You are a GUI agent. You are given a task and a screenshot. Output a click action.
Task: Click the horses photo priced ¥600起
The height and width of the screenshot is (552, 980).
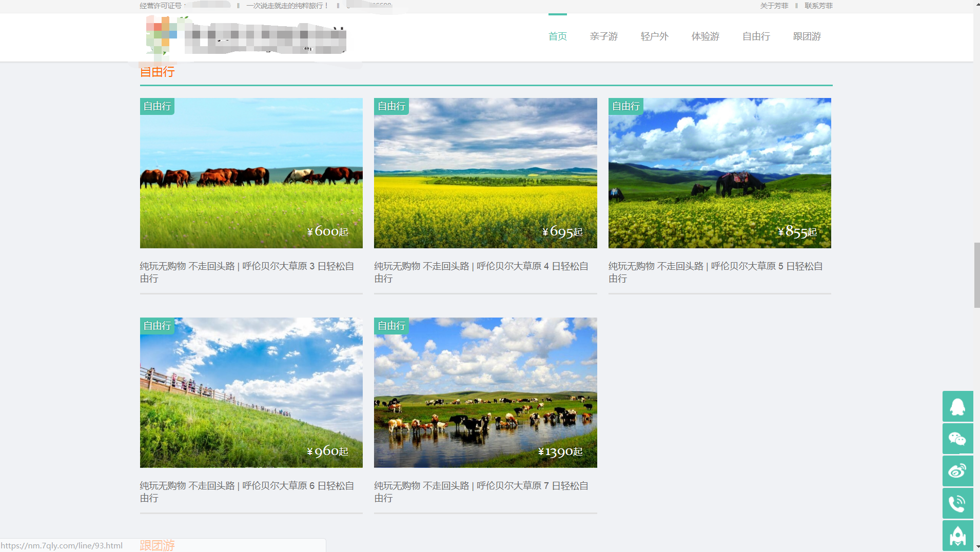[251, 173]
